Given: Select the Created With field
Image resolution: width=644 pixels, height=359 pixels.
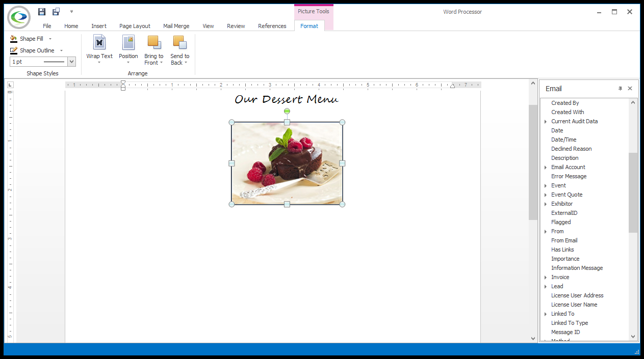Looking at the screenshot, I should (x=568, y=112).
